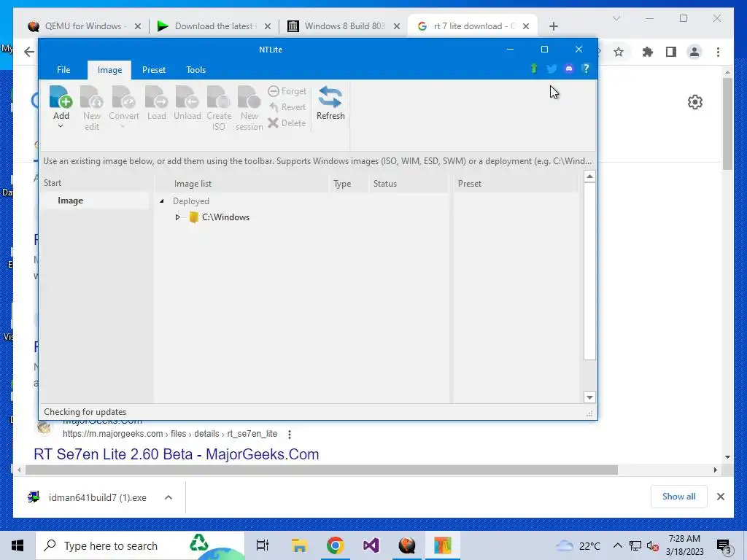This screenshot has width=747, height=560.
Task: Click Show all downloads button
Action: coord(679,497)
